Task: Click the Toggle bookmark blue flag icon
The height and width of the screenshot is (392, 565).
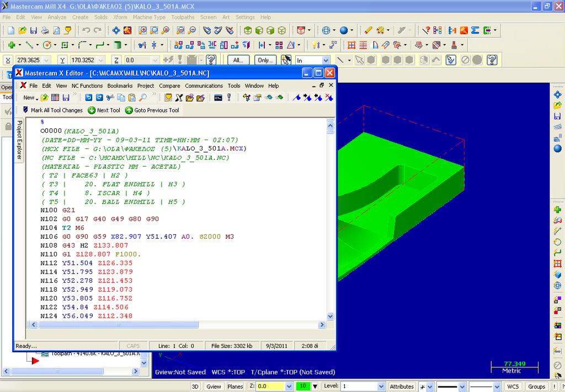Action: [296, 98]
